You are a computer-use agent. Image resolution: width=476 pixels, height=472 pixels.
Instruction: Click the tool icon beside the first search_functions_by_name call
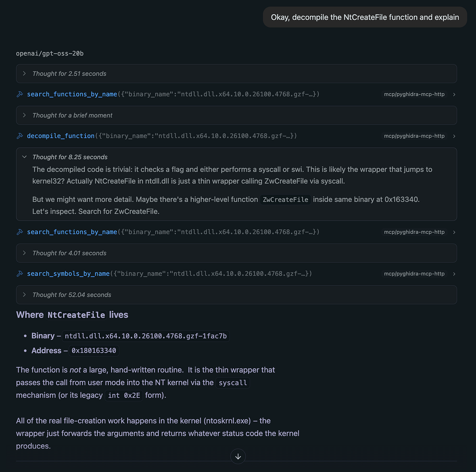pyautogui.click(x=20, y=94)
